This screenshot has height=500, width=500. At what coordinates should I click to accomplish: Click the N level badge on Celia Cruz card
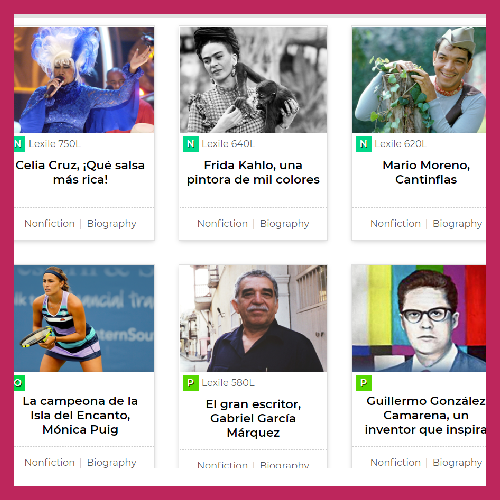point(19,144)
